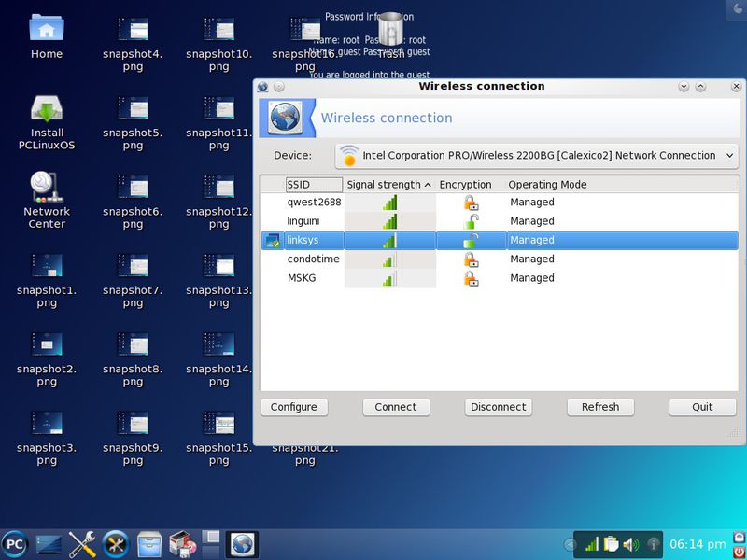Click the show desktop panel icon
The height and width of the screenshot is (560, 747).
pos(49,544)
